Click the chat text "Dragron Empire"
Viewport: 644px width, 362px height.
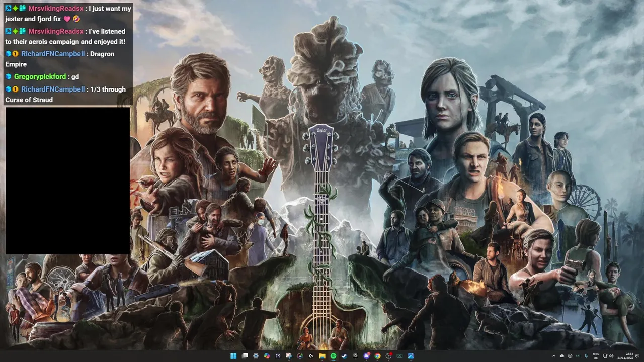click(x=60, y=59)
